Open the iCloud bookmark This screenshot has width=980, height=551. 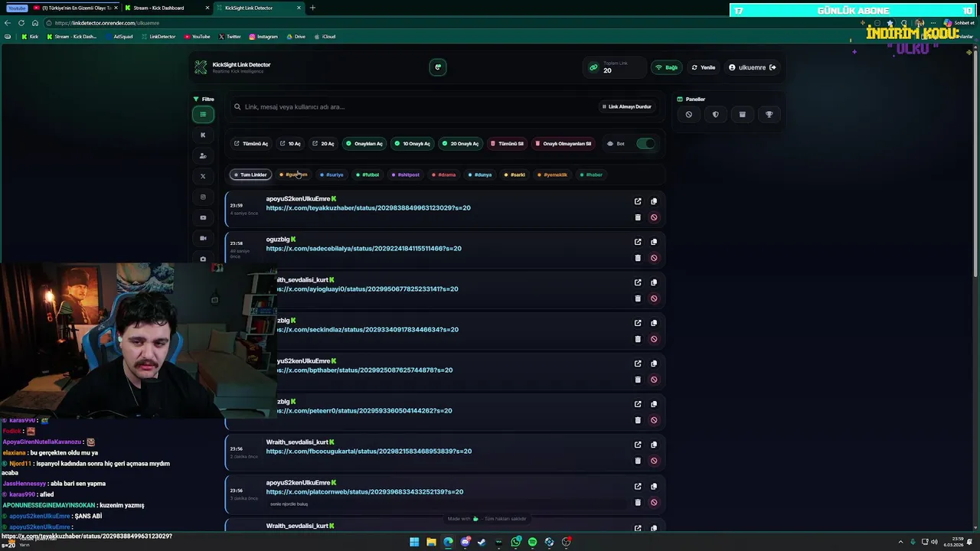325,36
